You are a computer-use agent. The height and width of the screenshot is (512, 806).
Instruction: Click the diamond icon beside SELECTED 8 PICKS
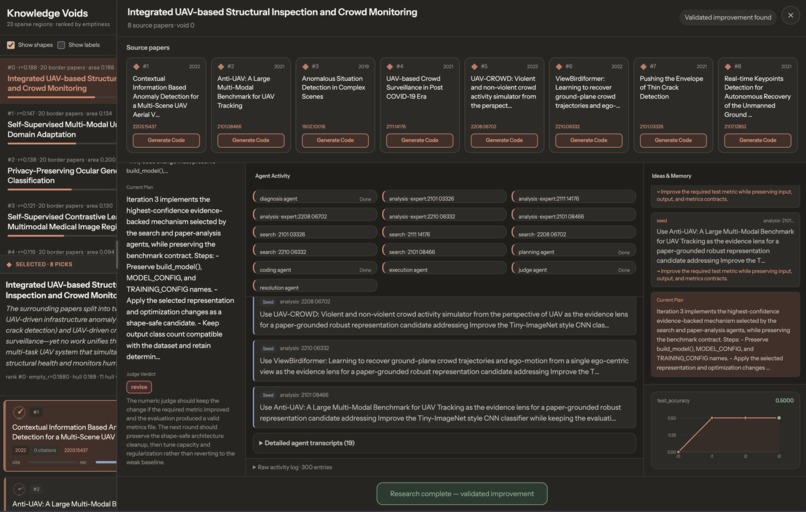(9, 264)
